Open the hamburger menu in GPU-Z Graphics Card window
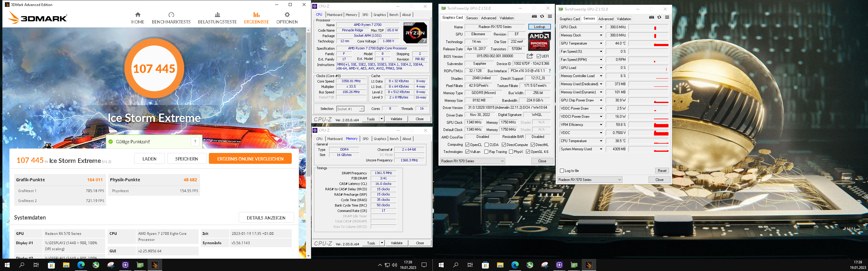 click(x=549, y=17)
